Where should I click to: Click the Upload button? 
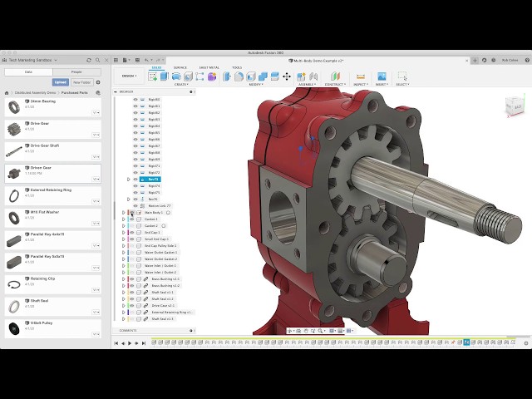point(61,82)
